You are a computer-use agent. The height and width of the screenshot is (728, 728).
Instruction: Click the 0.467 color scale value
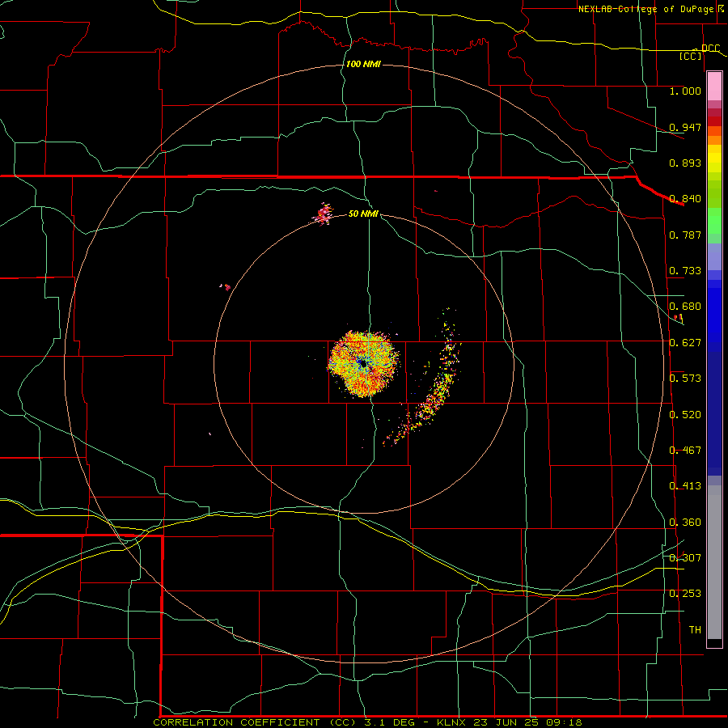pyautogui.click(x=685, y=451)
